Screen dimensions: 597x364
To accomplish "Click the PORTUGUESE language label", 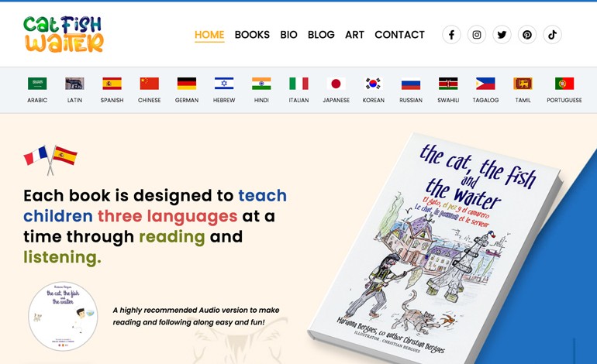I will (x=564, y=100).
